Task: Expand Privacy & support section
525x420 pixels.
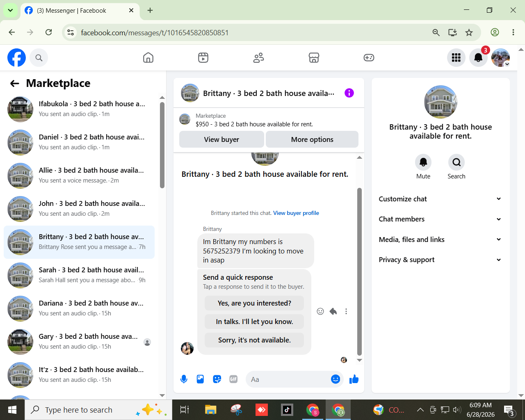Action: click(440, 260)
